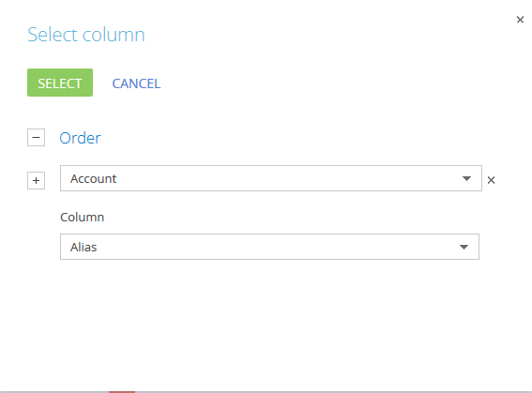Select the empty area in Account field
The width and height of the screenshot is (532, 393).
[x=288, y=178]
